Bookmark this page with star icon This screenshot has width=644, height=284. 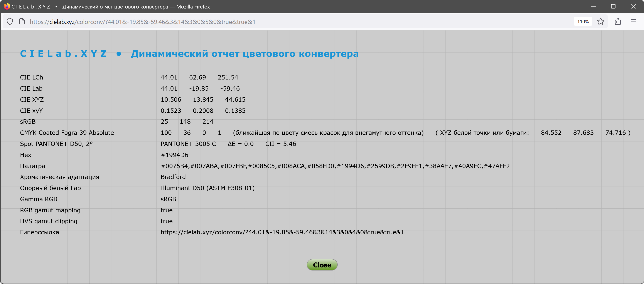coord(600,22)
